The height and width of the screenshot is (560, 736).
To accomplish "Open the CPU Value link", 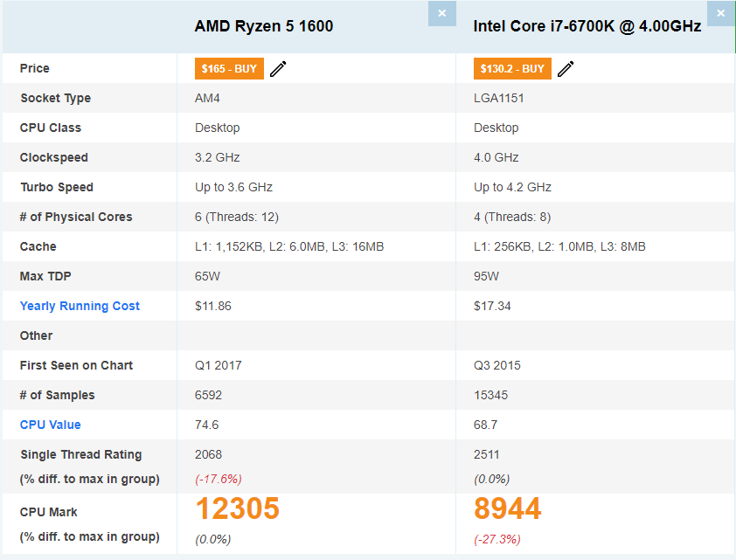I will click(x=50, y=425).
